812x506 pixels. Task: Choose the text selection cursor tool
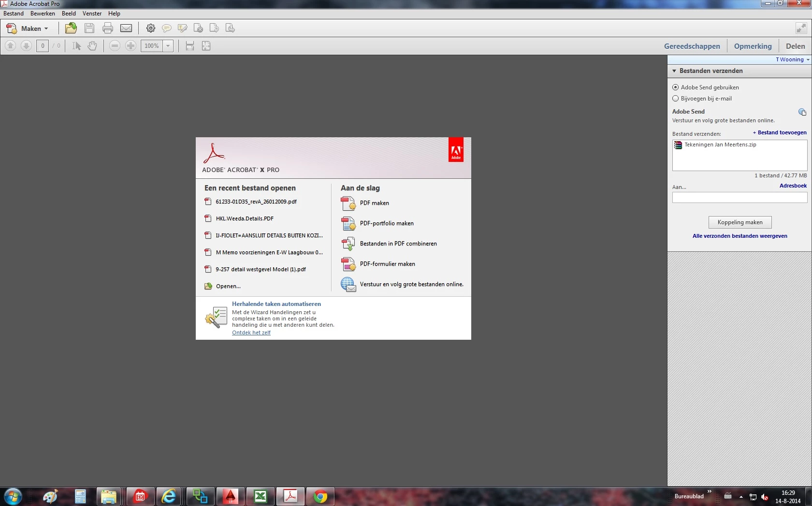pyautogui.click(x=76, y=46)
